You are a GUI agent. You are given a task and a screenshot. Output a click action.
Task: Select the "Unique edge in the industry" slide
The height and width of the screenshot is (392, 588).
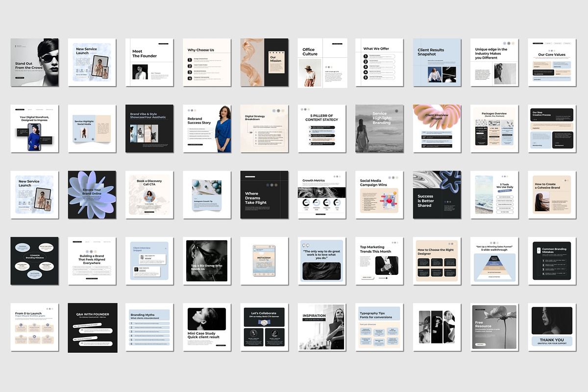[x=494, y=62]
